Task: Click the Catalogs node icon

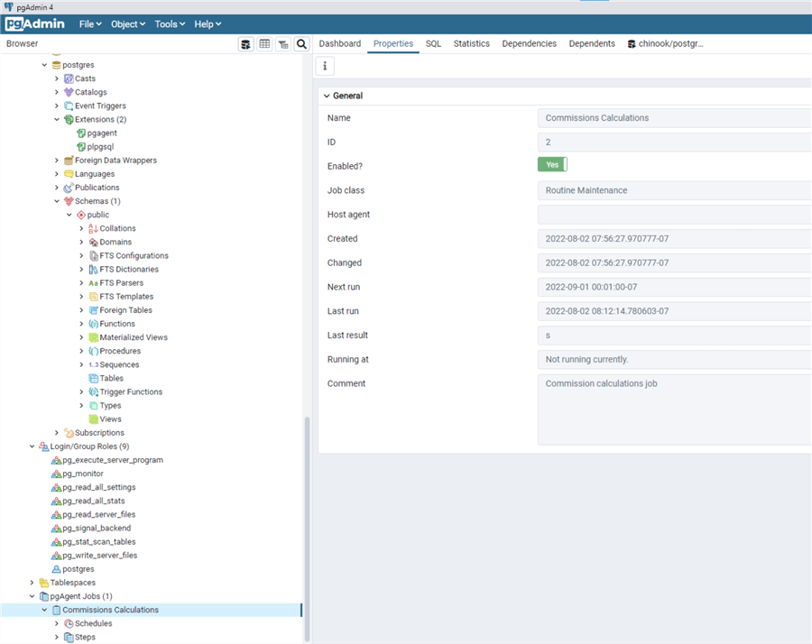Action: (x=69, y=92)
